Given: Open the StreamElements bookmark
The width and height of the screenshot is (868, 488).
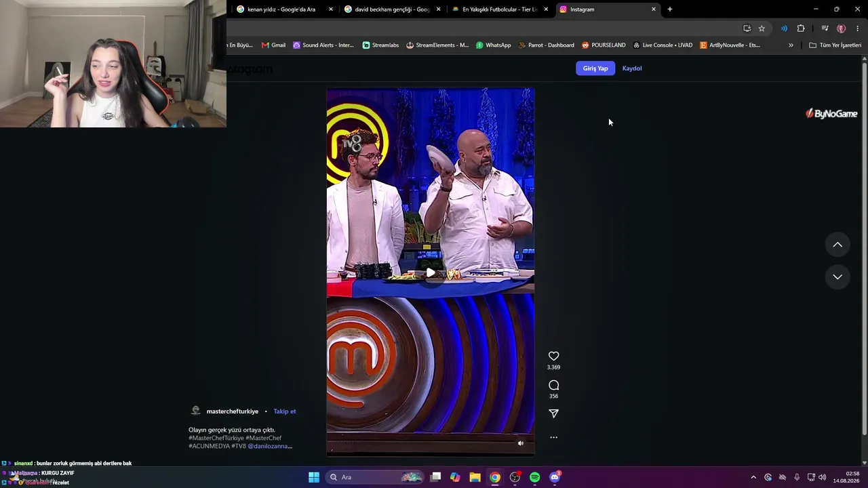Looking at the screenshot, I should point(437,45).
